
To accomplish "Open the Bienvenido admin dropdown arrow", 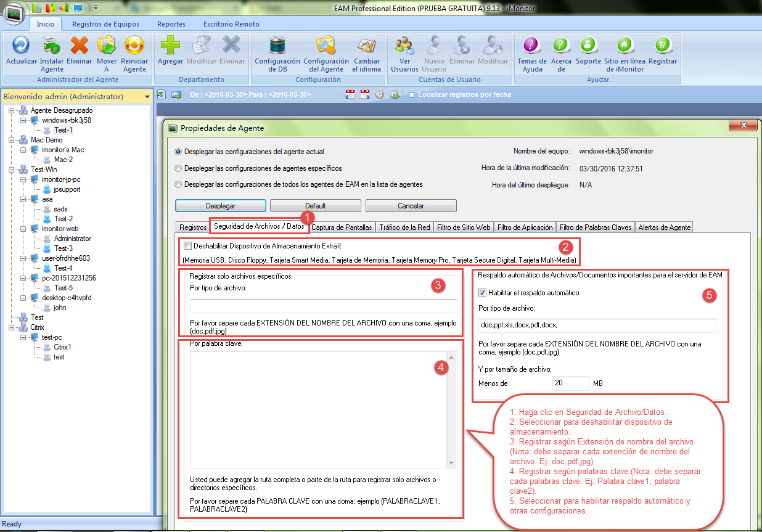I will (x=147, y=97).
